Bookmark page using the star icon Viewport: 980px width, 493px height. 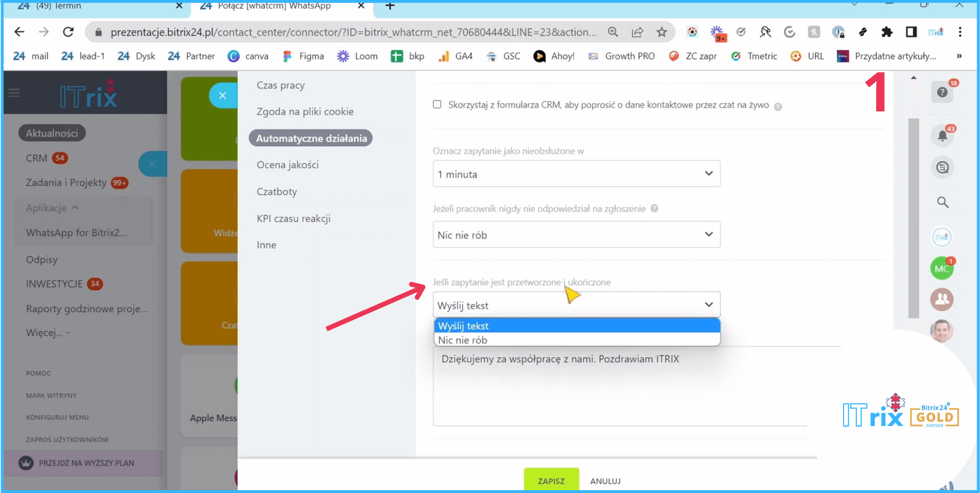point(661,32)
